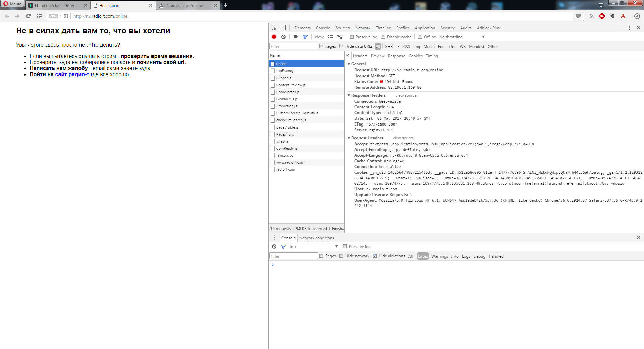The height and width of the screenshot is (349, 644).
Task: Clear the network log with the clear icon
Action: [284, 37]
